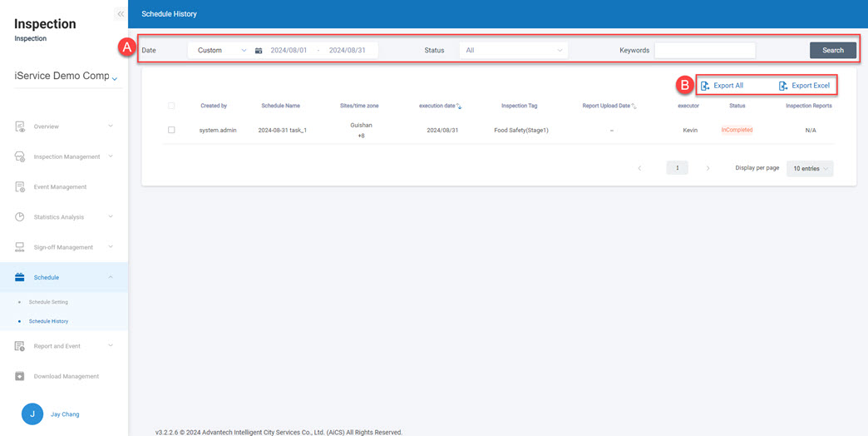
Task: Click the calendar icon beside date range
Action: (259, 51)
